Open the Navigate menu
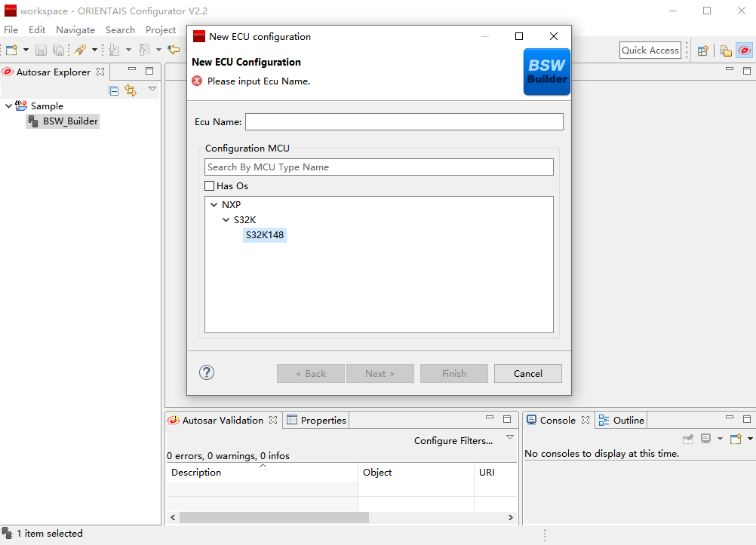Screen dimensions: 756x545 75,29
